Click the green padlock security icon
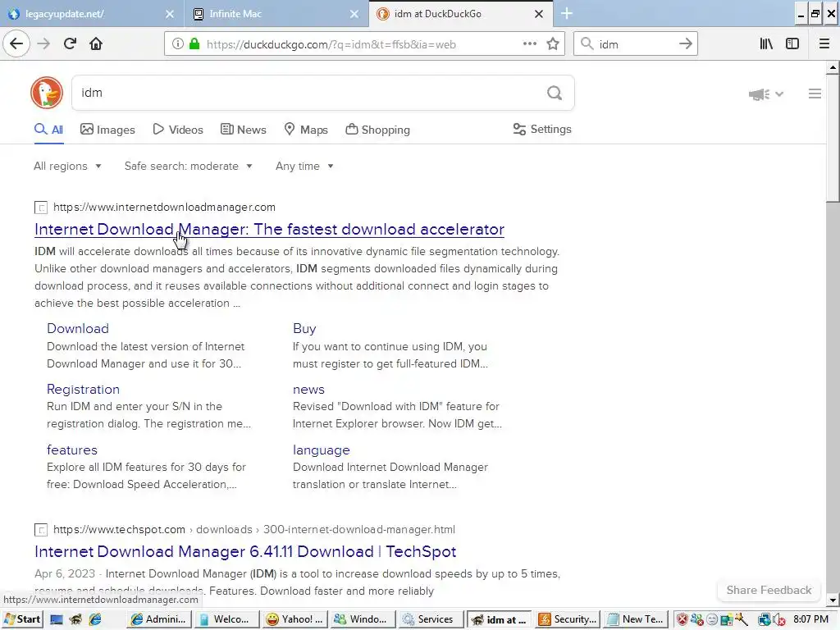 click(x=194, y=44)
